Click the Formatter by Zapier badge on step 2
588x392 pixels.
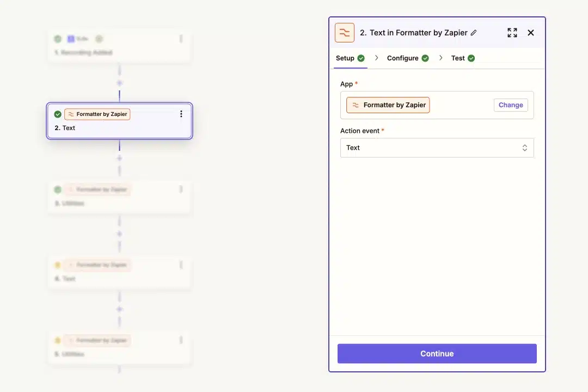(97, 114)
